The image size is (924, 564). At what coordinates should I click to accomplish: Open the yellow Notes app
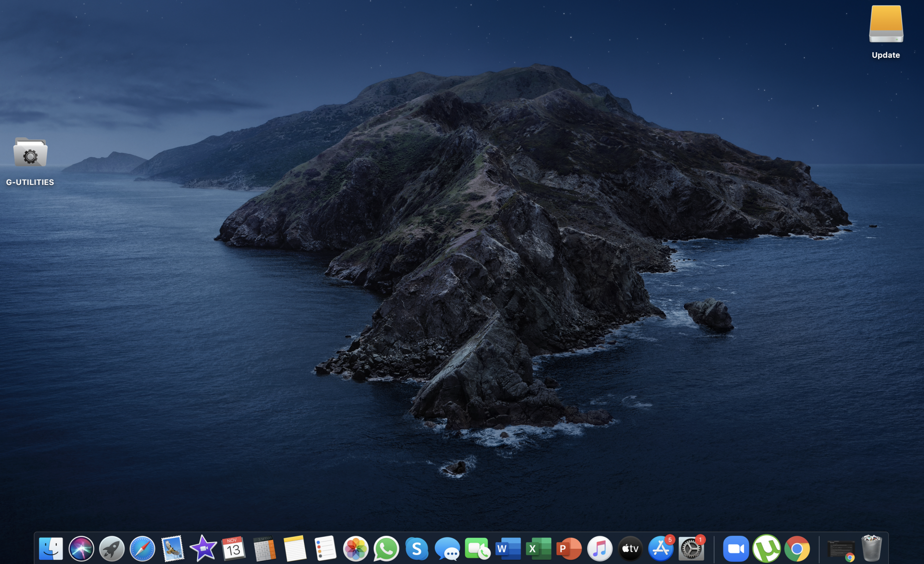coord(295,549)
